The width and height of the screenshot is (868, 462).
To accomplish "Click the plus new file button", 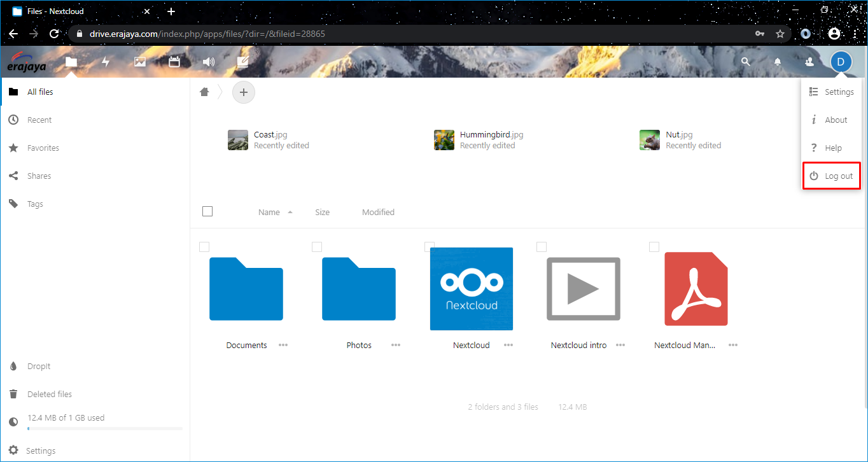I will [x=243, y=92].
